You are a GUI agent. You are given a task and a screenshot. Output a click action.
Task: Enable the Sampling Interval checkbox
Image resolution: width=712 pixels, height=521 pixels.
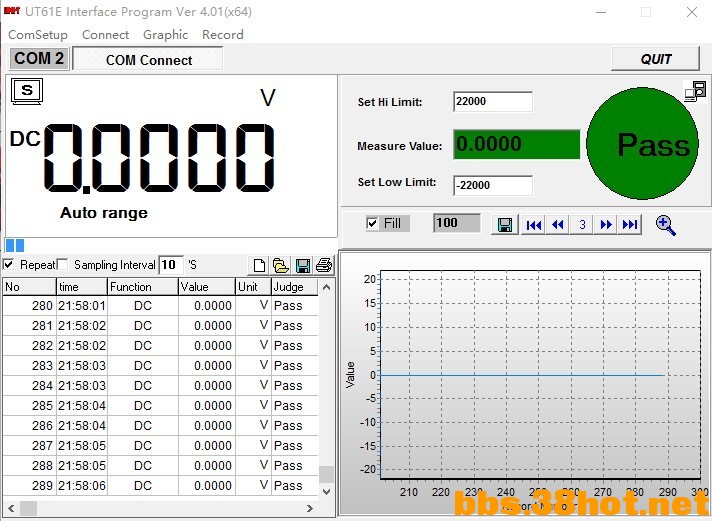[63, 264]
